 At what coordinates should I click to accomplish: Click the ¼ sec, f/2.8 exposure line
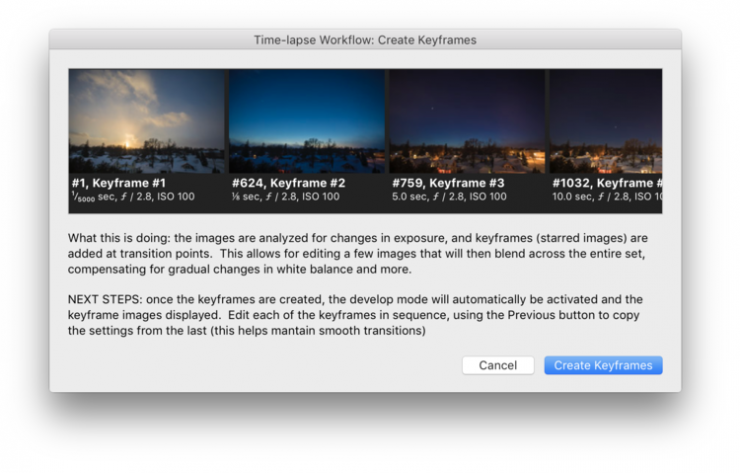click(283, 197)
